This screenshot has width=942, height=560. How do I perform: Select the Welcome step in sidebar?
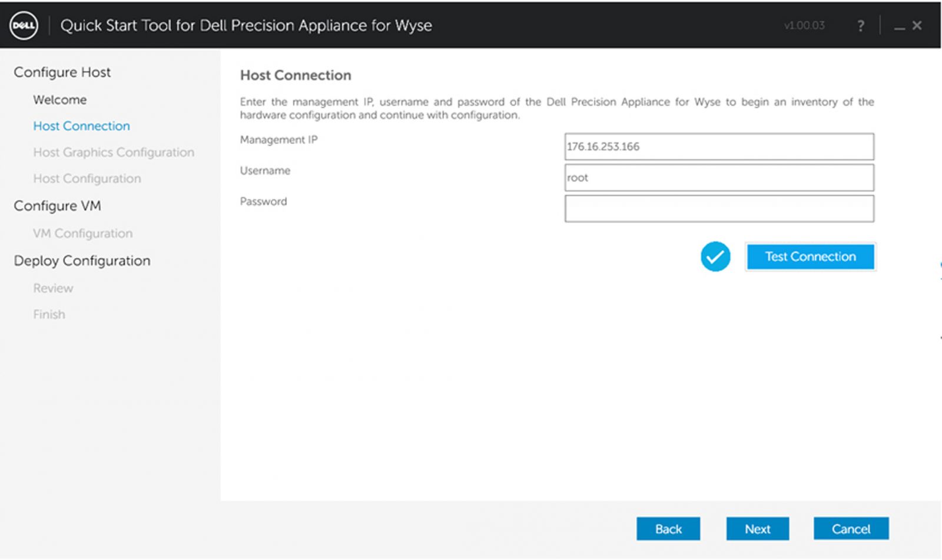[x=59, y=99]
